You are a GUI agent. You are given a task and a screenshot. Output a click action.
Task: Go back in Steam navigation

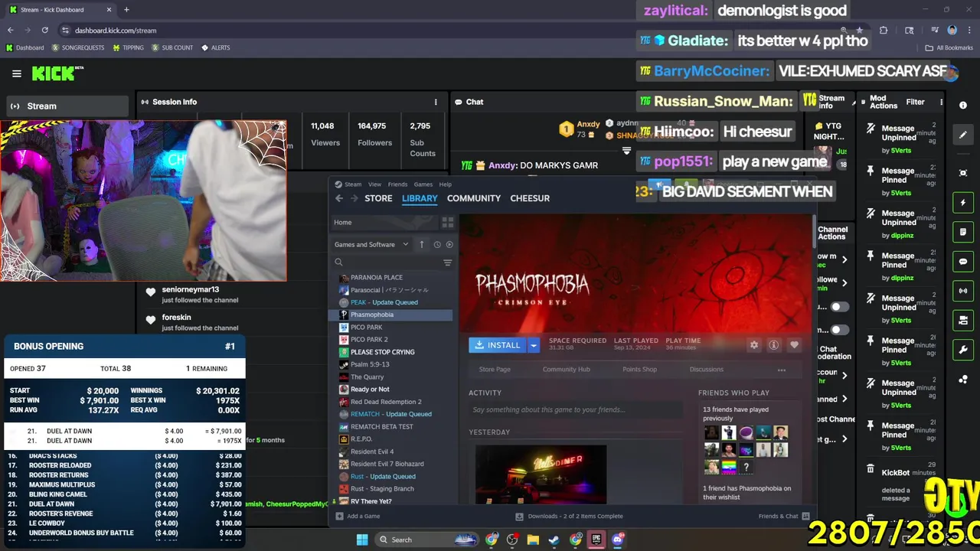tap(339, 198)
